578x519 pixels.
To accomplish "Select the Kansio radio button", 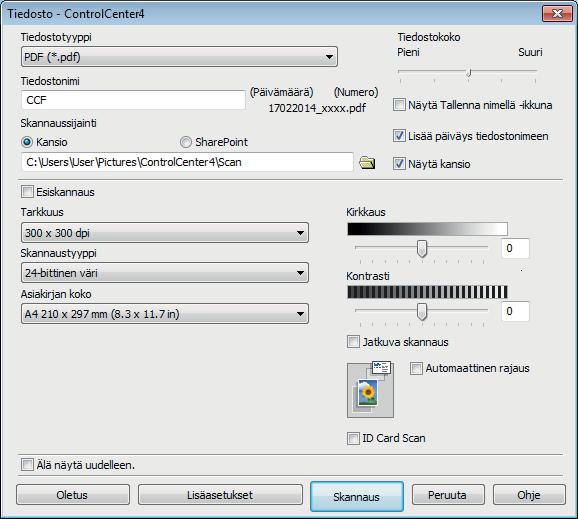I will pyautogui.click(x=27, y=142).
